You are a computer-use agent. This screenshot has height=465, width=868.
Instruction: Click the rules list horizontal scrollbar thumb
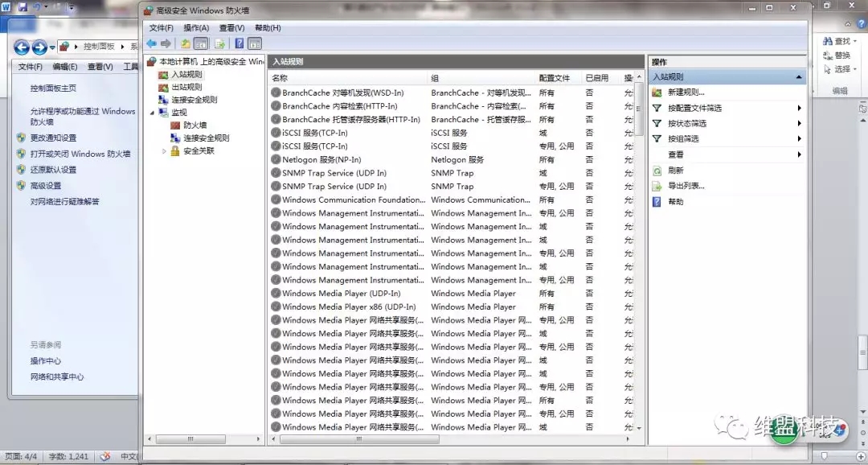coord(360,439)
